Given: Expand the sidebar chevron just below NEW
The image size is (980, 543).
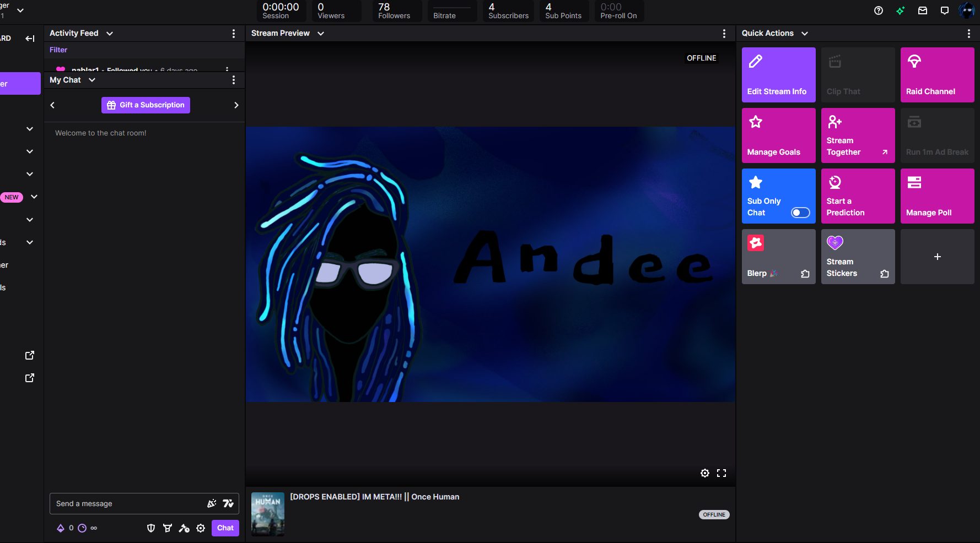Looking at the screenshot, I should pyautogui.click(x=30, y=220).
